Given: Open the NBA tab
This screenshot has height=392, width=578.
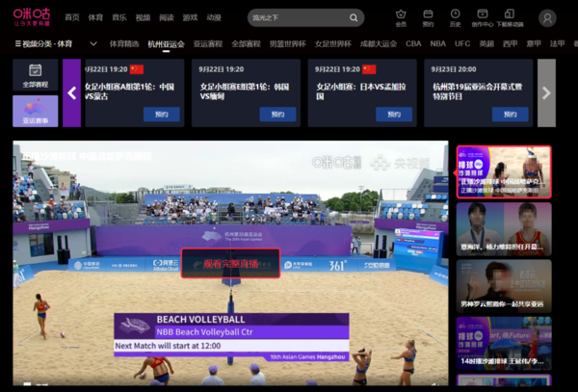Looking at the screenshot, I should pyautogui.click(x=438, y=44).
